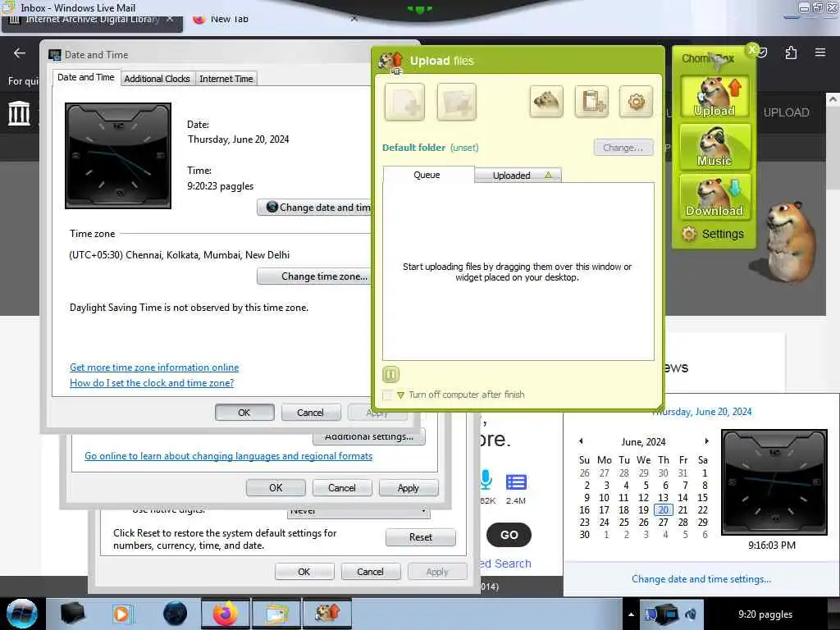The image size is (840, 630).
Task: Click the June, 2024 calendar header
Action: [x=643, y=442]
